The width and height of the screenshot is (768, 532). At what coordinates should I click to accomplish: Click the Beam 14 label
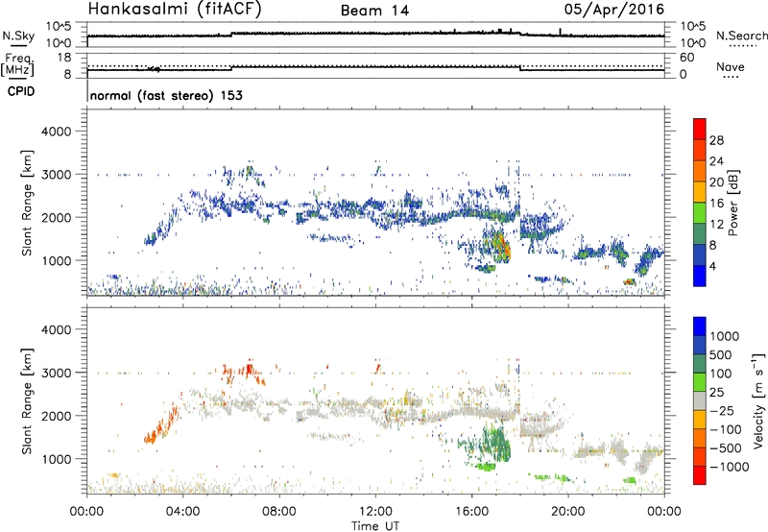point(374,11)
